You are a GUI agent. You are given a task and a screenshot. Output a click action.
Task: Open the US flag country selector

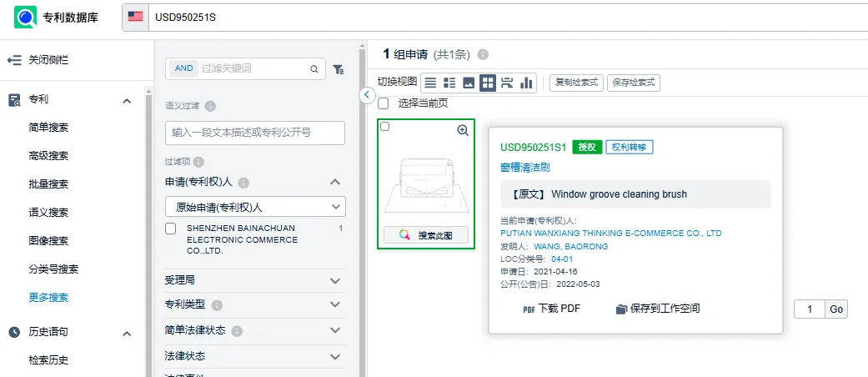tap(135, 18)
